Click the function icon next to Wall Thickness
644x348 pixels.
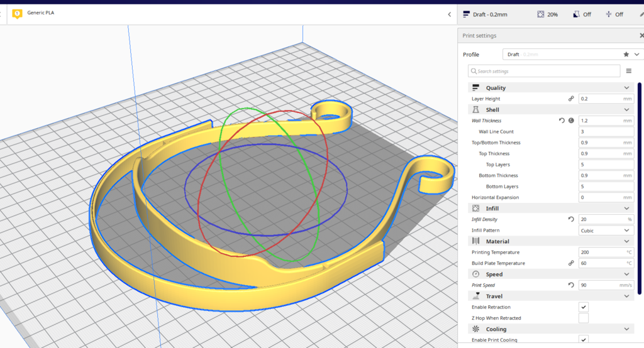click(571, 121)
